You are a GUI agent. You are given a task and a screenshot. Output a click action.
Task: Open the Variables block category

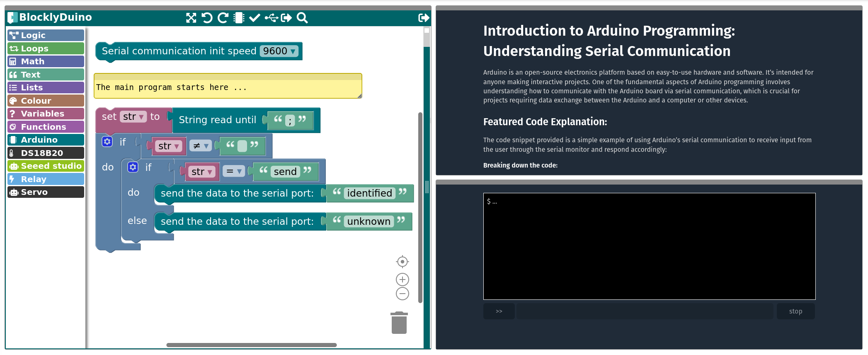coord(46,114)
